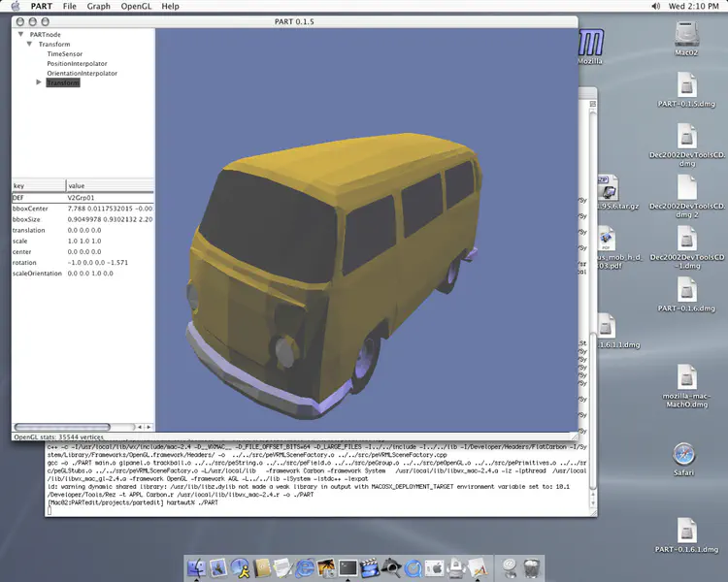Click the volume icon in the menu bar

(x=655, y=6)
